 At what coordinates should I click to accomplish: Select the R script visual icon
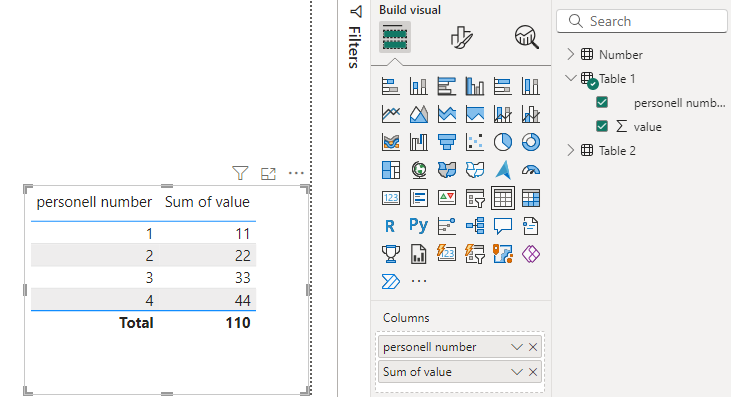pos(390,226)
